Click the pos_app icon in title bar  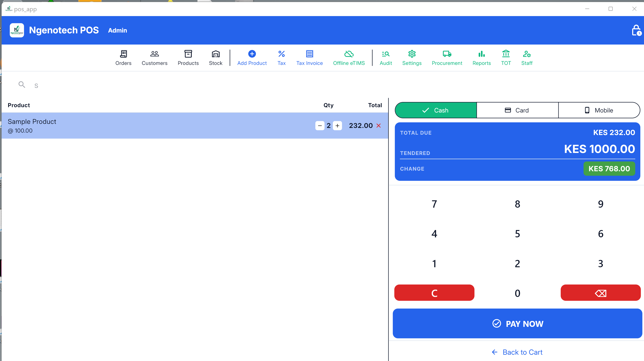pos(9,9)
